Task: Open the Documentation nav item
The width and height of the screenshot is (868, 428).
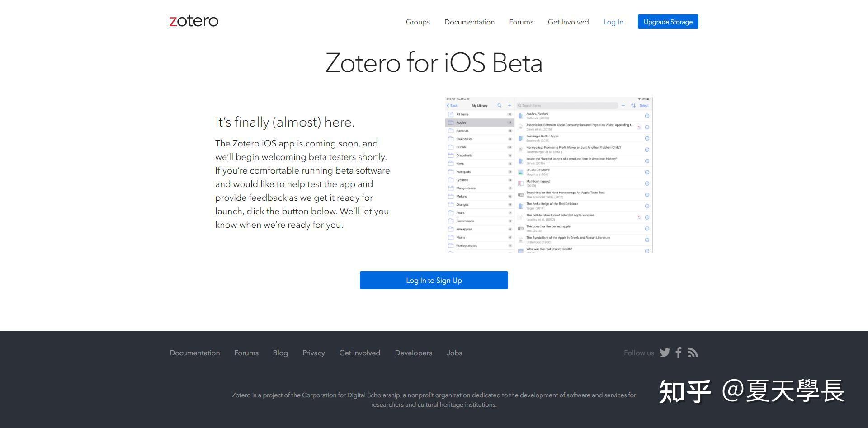Action: (x=469, y=22)
